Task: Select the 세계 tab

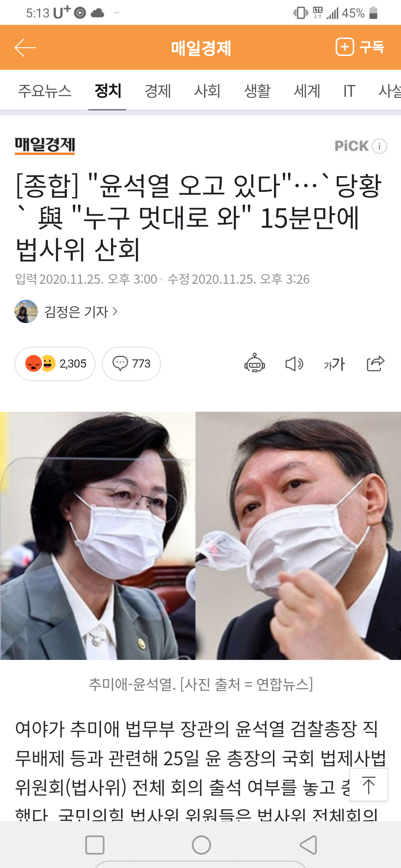Action: coord(307,91)
